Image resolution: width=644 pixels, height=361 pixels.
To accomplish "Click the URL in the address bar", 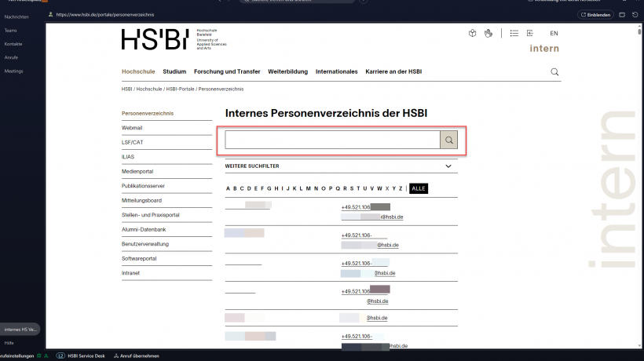I will click(105, 15).
